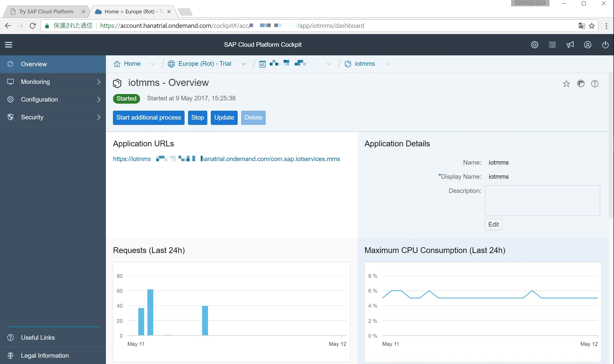Bookmark page with address bar star
Image resolution: width=614 pixels, height=364 pixels.
[x=592, y=26]
